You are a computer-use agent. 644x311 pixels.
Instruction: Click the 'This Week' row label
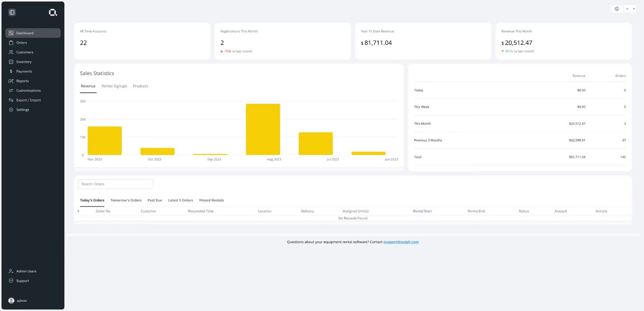[x=422, y=107]
